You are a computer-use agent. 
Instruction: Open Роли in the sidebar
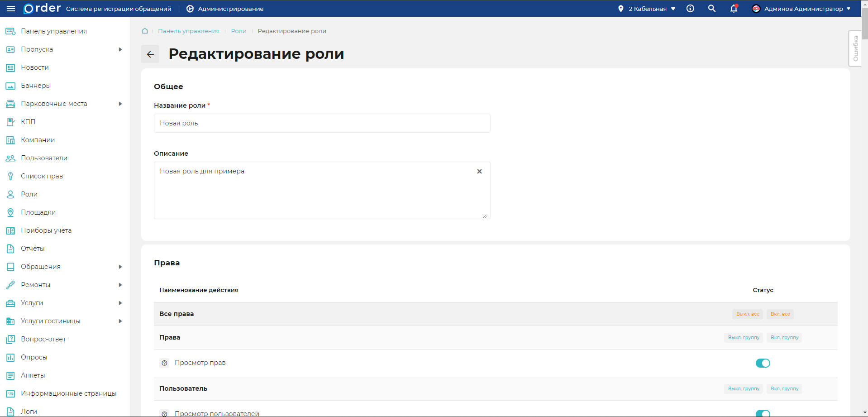pyautogui.click(x=29, y=194)
